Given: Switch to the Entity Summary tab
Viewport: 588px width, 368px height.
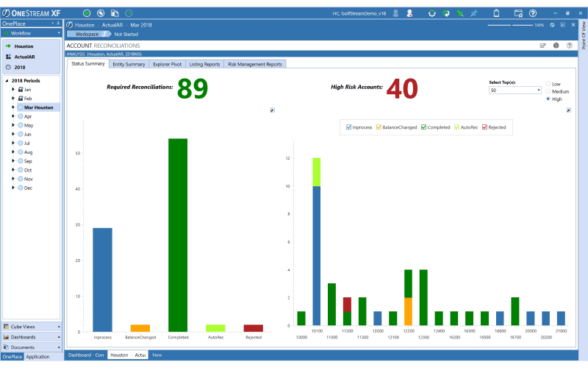Looking at the screenshot, I should coord(129,64).
